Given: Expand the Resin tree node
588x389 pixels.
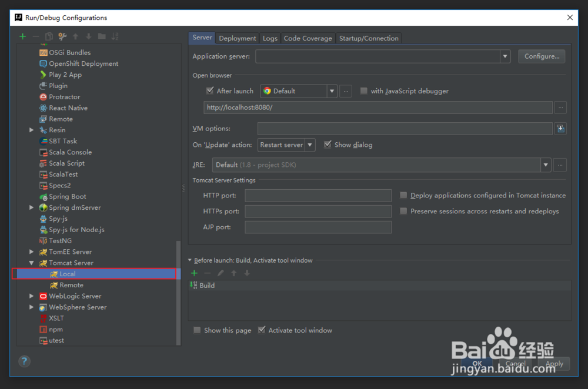Looking at the screenshot, I should 32,130.
